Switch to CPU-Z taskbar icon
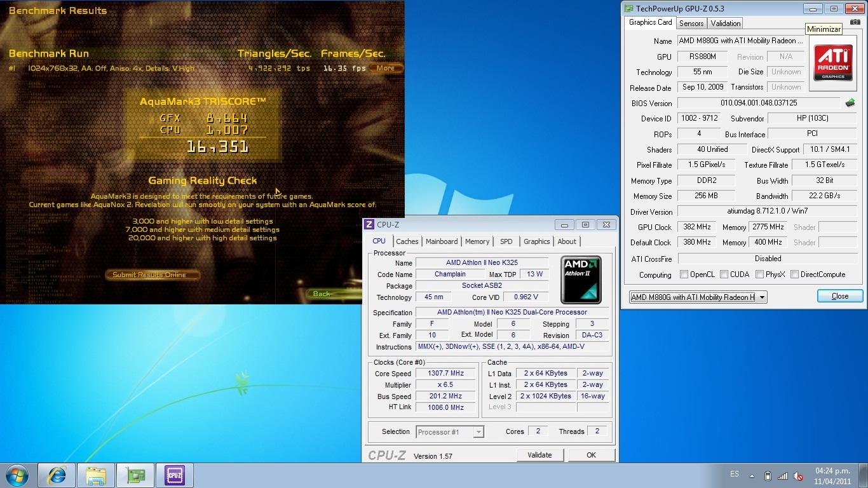Screen dimensions: 868x488 [175, 475]
